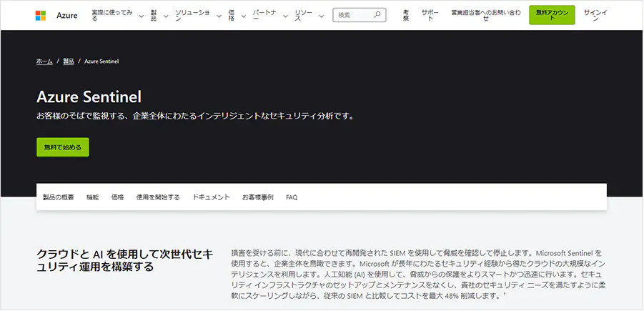Select the 使用を開始する tab
644x311 pixels.
point(158,197)
